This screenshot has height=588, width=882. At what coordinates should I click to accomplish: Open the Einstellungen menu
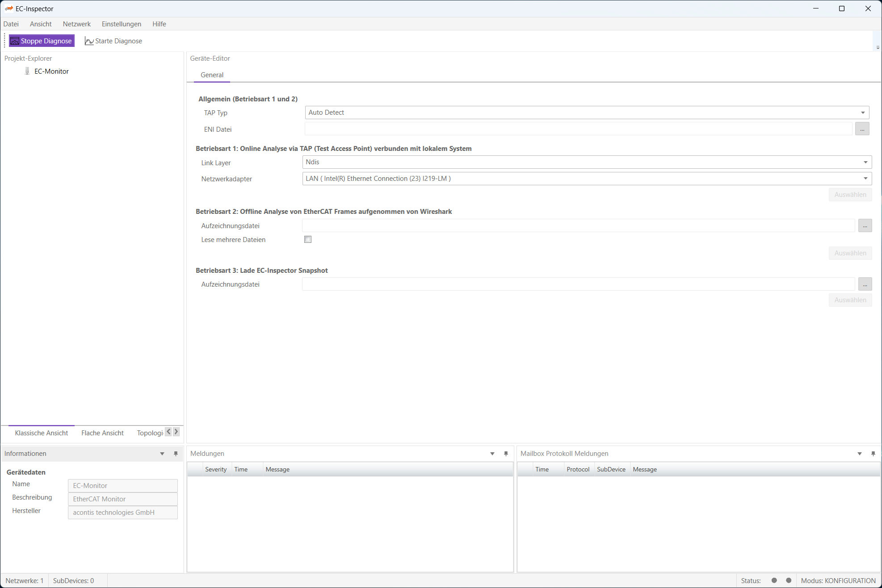(x=121, y=24)
